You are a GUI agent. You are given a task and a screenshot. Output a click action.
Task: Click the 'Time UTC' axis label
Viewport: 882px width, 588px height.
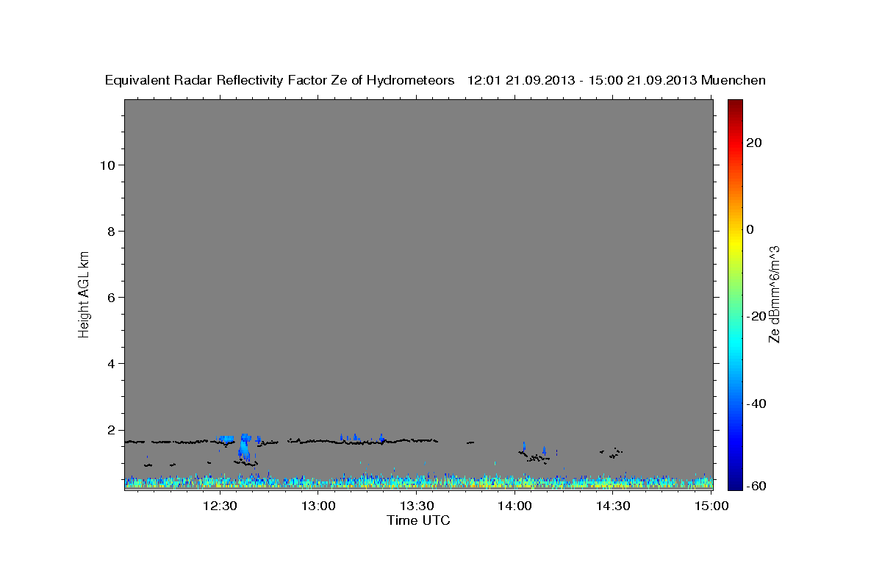pos(418,520)
